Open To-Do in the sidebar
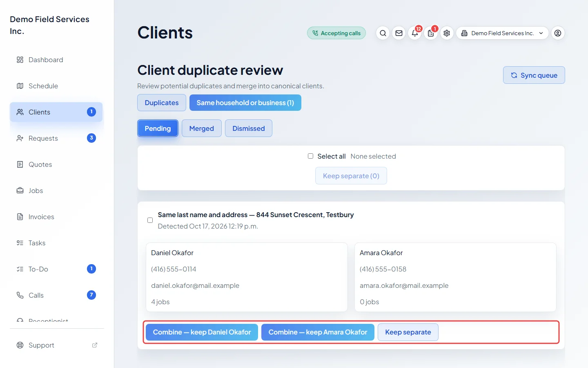This screenshot has width=588, height=368. click(x=56, y=269)
